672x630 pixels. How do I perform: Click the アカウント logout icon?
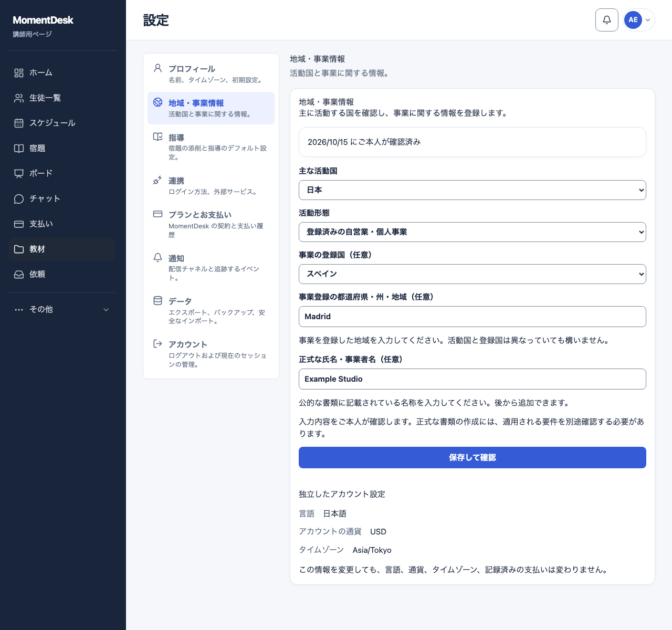pos(157,344)
